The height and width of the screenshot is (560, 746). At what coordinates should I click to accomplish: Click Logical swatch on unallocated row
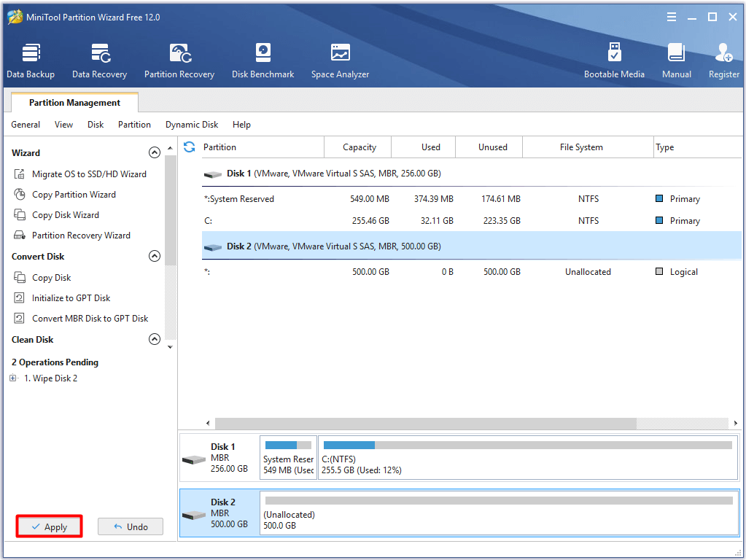click(x=659, y=271)
